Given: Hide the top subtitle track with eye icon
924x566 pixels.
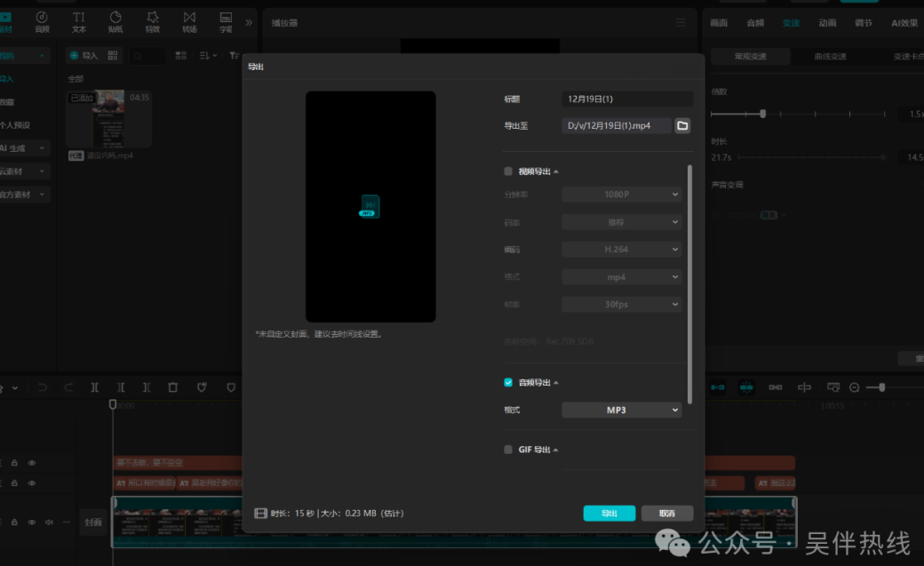Looking at the screenshot, I should pyautogui.click(x=32, y=463).
